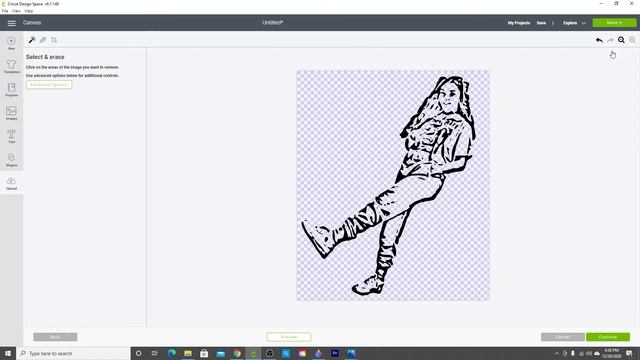Select the magic wand Select & erase tool
The width and height of the screenshot is (640, 360).
[32, 40]
